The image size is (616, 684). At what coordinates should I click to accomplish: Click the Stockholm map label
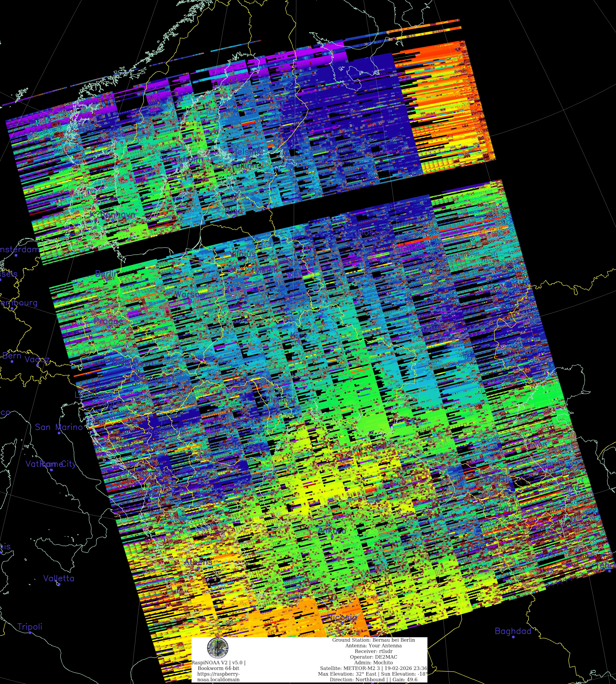pyautogui.click(x=182, y=159)
